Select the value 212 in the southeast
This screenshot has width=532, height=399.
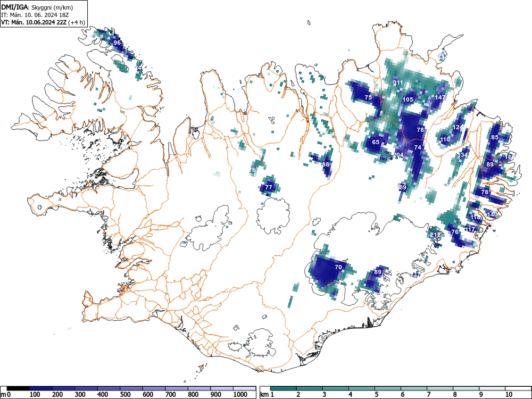pos(435,235)
